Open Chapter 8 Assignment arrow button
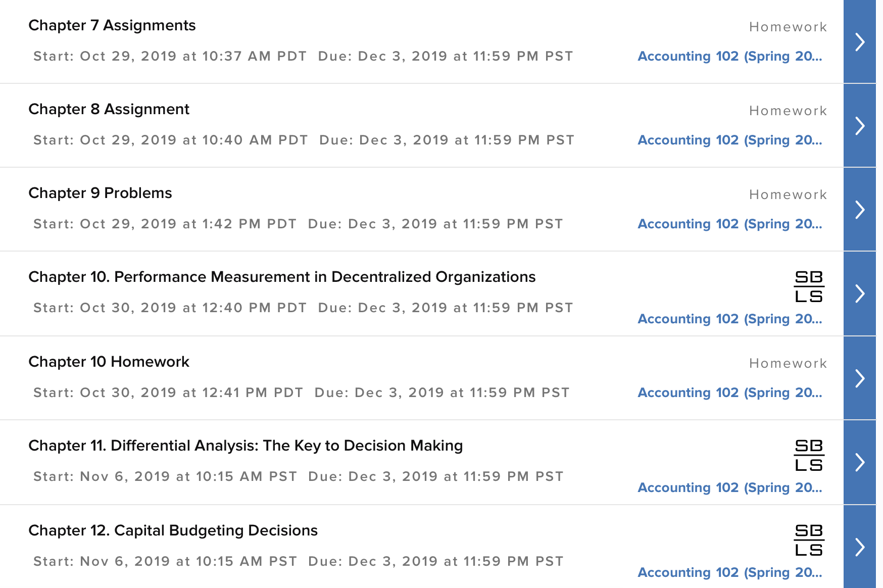Screen dimensions: 883x588 (859, 125)
